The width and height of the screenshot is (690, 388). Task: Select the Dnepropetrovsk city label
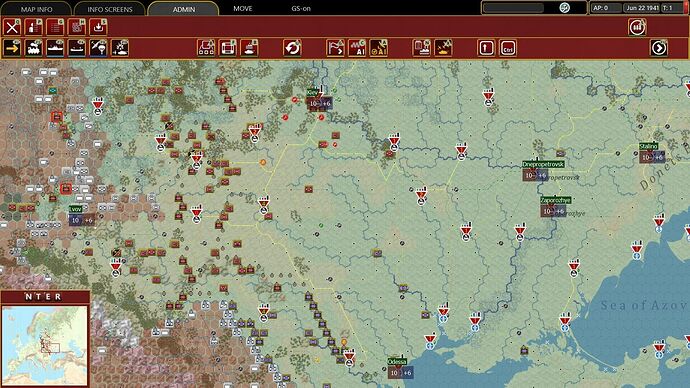pos(543,164)
